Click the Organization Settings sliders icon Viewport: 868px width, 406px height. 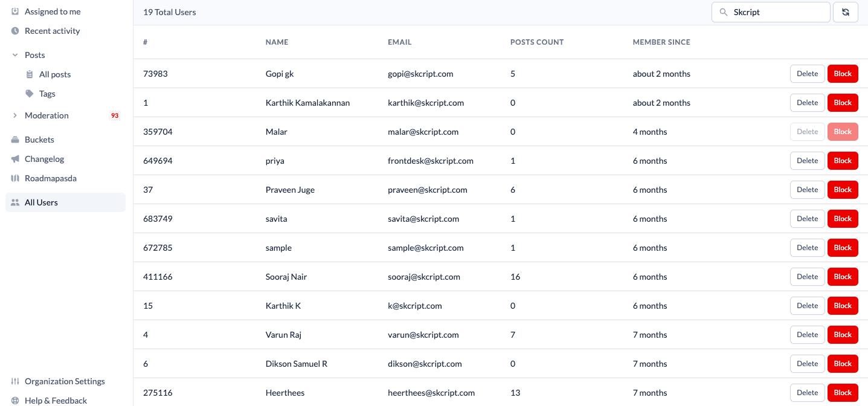(x=15, y=381)
